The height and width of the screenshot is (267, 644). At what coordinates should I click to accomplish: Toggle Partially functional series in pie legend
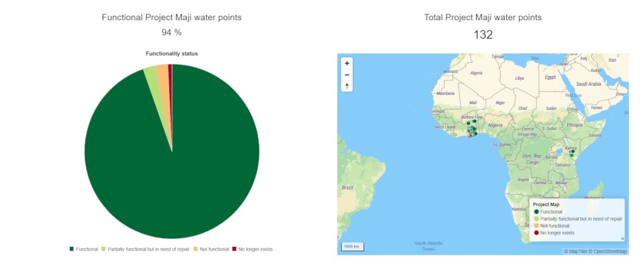[145, 249]
